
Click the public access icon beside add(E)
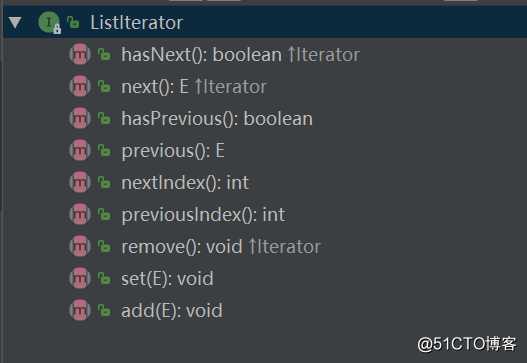[104, 311]
